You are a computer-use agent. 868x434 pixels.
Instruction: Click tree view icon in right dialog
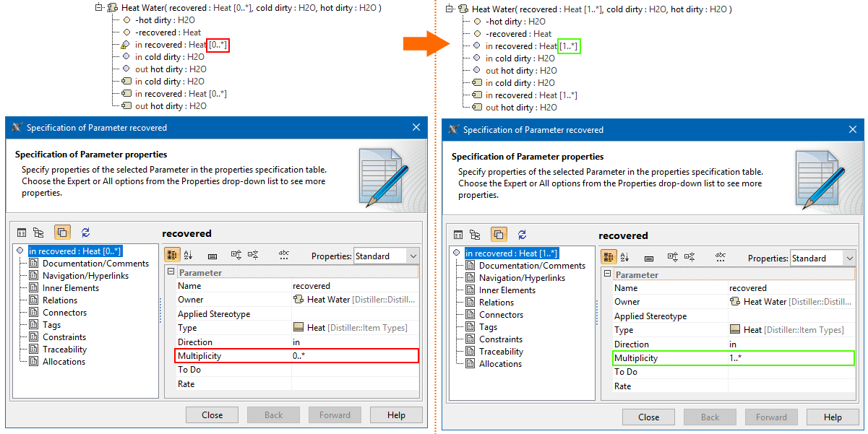(x=476, y=235)
